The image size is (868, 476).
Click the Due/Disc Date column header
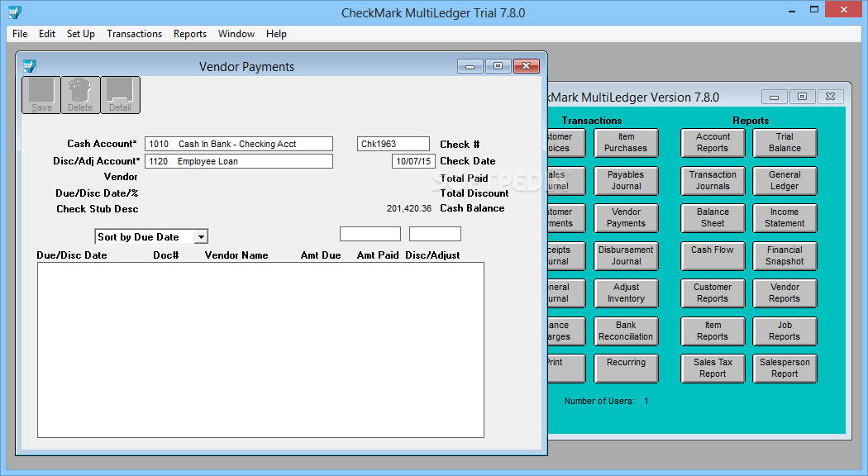point(72,255)
